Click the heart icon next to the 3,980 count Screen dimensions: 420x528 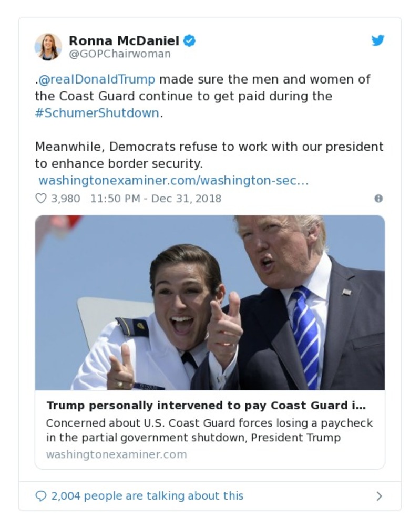(40, 199)
